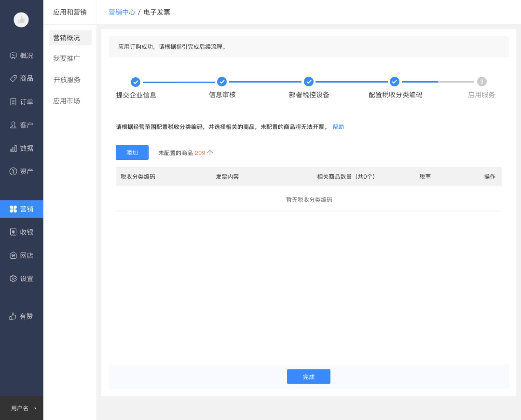Select 我要推广 in submenu

[67, 59]
